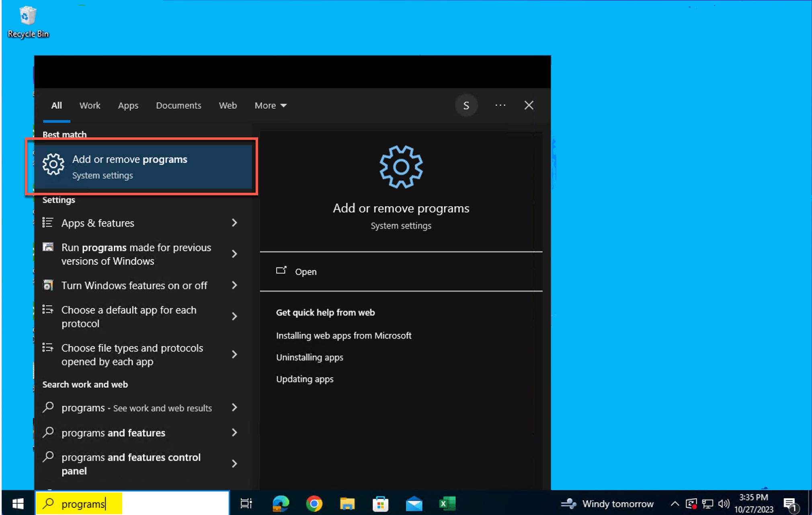
Task: Select the programs and features suggestion
Action: click(x=113, y=433)
